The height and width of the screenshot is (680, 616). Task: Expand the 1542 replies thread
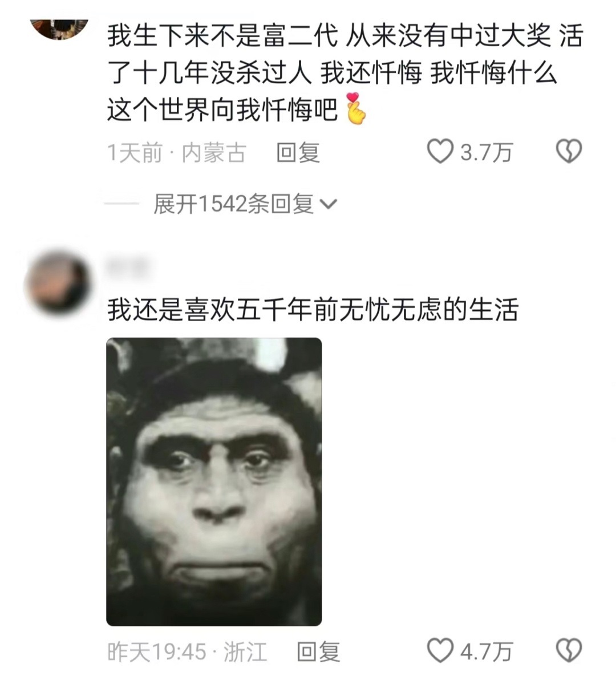(245, 204)
